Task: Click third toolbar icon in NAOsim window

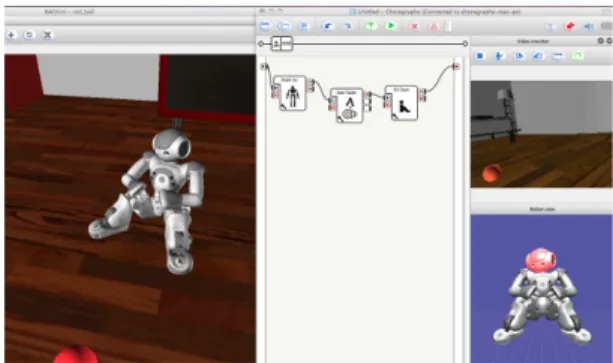Action: pyautogui.click(x=47, y=35)
